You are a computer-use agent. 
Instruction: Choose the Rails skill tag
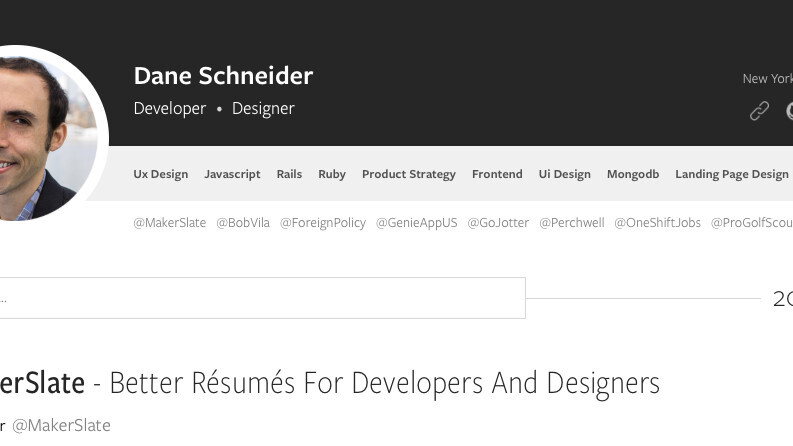[289, 174]
